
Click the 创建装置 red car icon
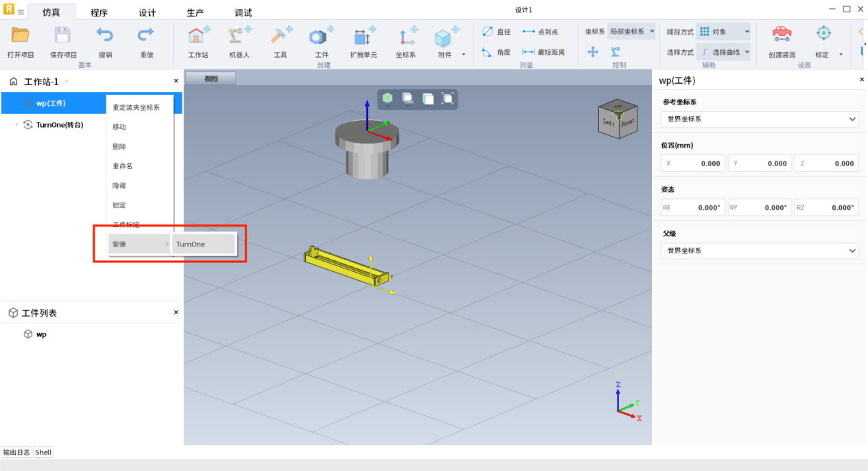coord(782,34)
